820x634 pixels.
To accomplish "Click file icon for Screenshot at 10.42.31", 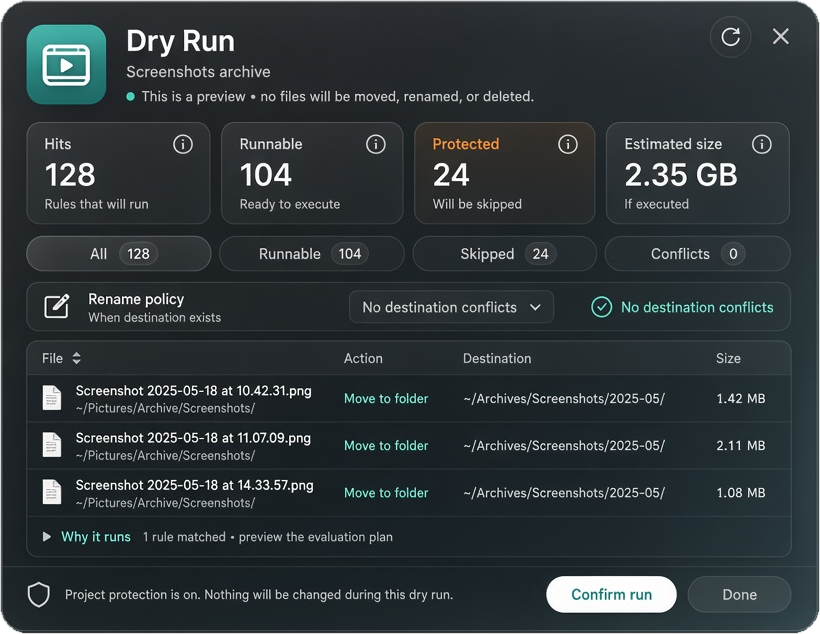I will [x=52, y=398].
